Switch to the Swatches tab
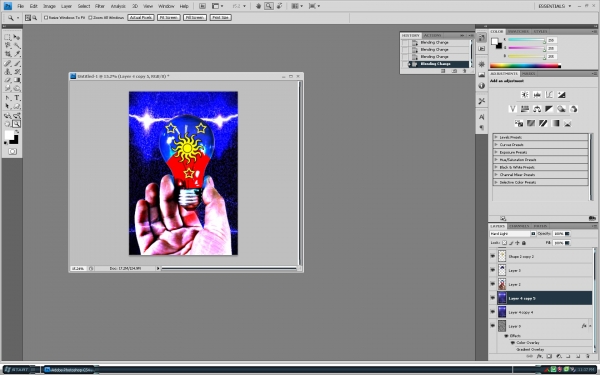This screenshot has width=600, height=375. coord(518,31)
